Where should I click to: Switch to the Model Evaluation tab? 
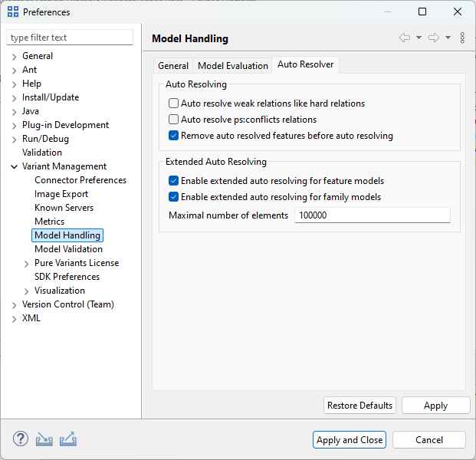pos(233,66)
